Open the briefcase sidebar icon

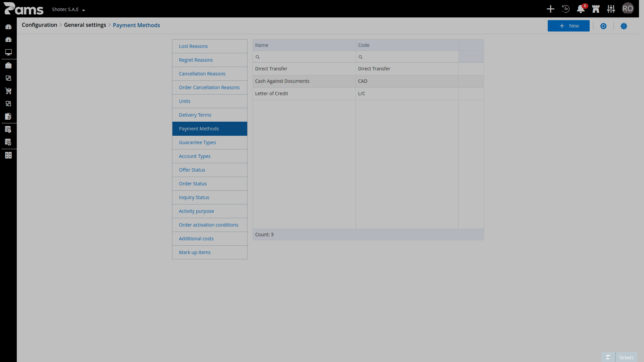(x=8, y=65)
